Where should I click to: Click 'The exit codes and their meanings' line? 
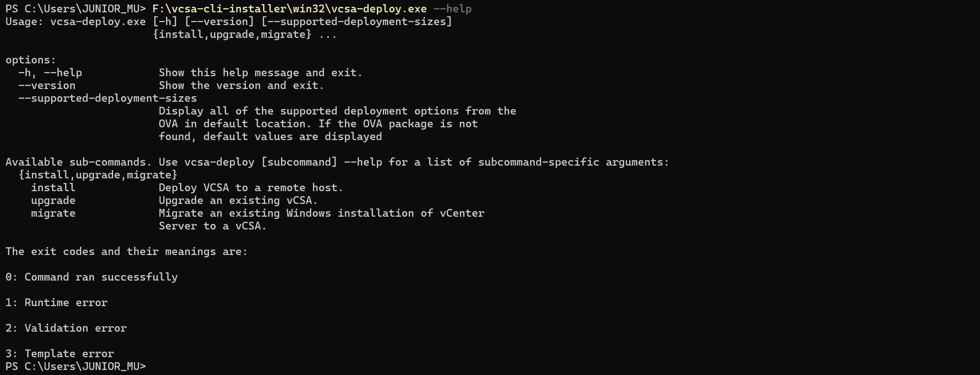click(126, 251)
